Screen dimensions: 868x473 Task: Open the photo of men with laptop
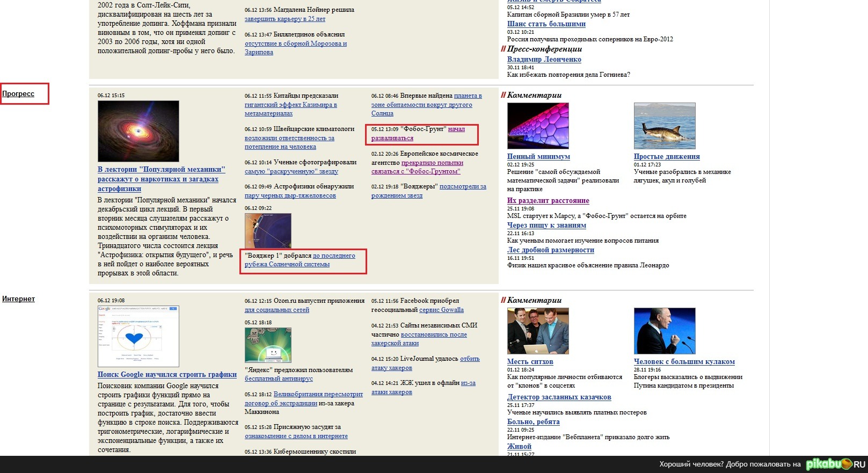[538, 331]
